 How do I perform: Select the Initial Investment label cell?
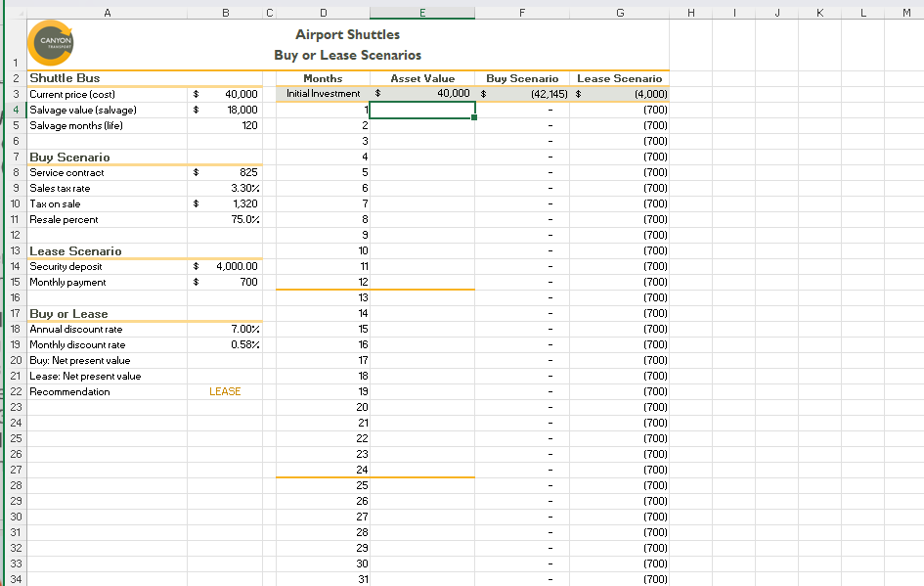click(x=323, y=94)
